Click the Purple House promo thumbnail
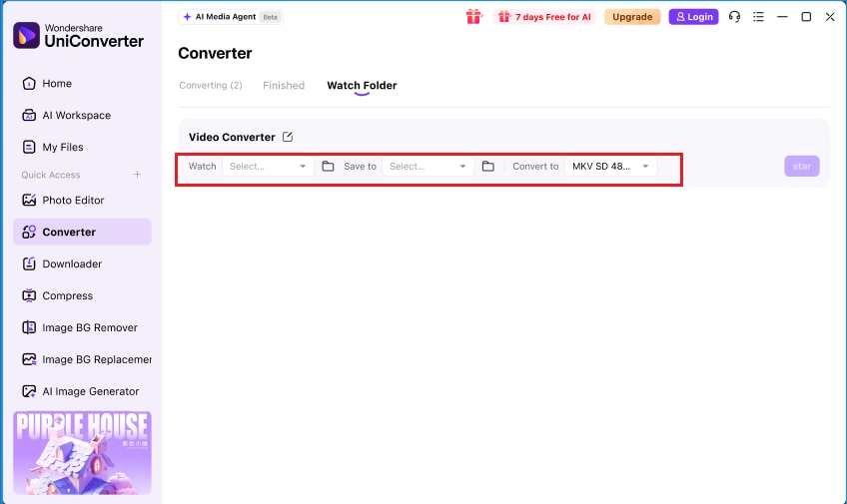The height and width of the screenshot is (504, 847). click(82, 453)
